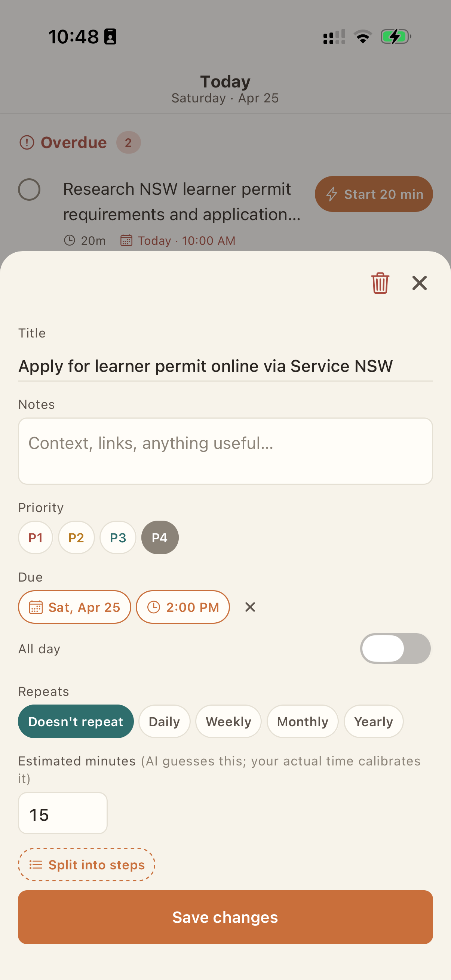Image resolution: width=451 pixels, height=980 pixels.
Task: Choose Weekly repeat option
Action: click(x=228, y=721)
